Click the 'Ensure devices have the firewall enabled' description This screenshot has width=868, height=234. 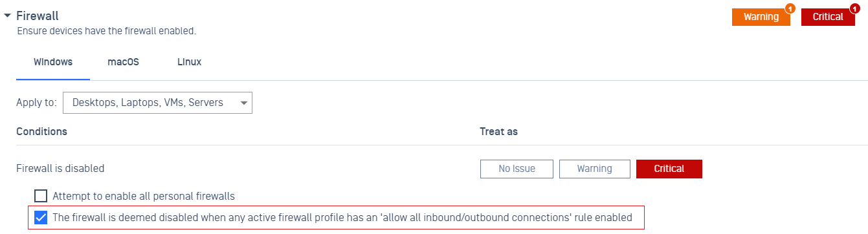coord(106,31)
